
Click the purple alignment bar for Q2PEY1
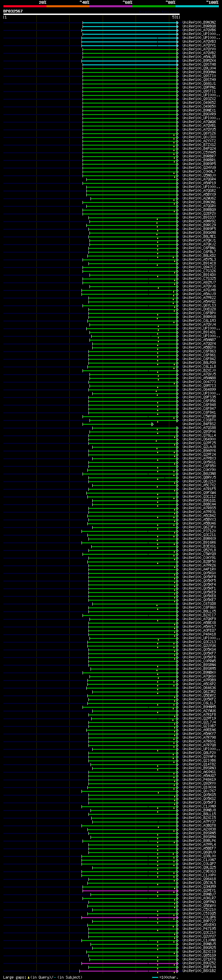(130, 891)
